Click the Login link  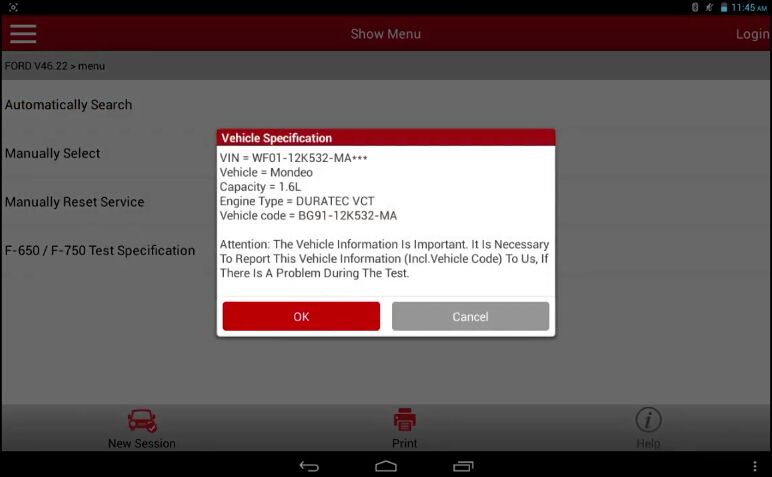(753, 34)
